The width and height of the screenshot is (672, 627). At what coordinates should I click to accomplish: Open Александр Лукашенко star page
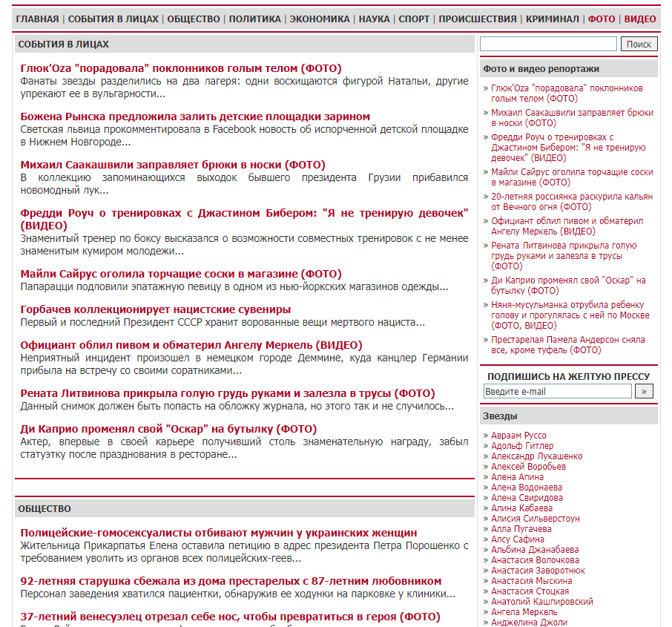pos(536,456)
